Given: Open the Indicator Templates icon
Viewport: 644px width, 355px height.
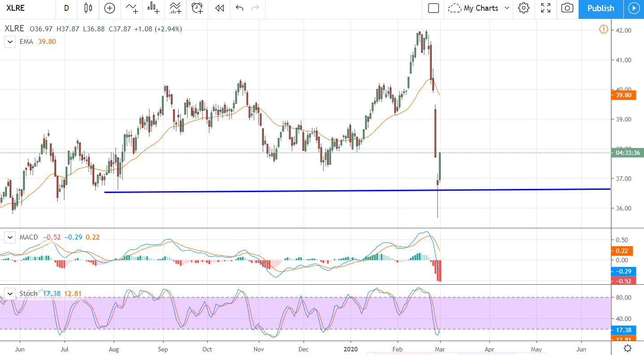Looking at the screenshot, I should point(175,8).
